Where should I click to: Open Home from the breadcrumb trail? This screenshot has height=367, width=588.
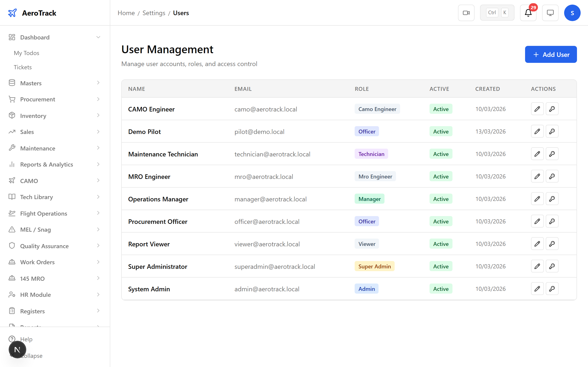click(x=126, y=13)
